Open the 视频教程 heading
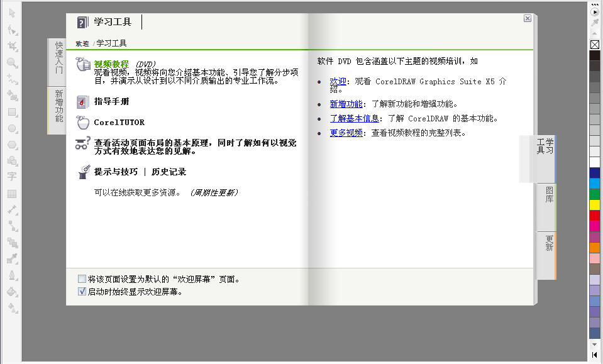 pyautogui.click(x=111, y=64)
